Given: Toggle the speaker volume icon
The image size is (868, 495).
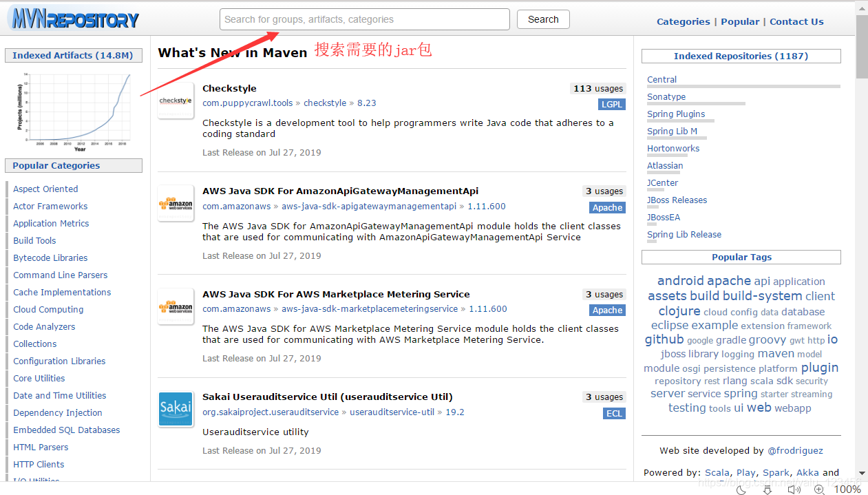Looking at the screenshot, I should point(794,489).
